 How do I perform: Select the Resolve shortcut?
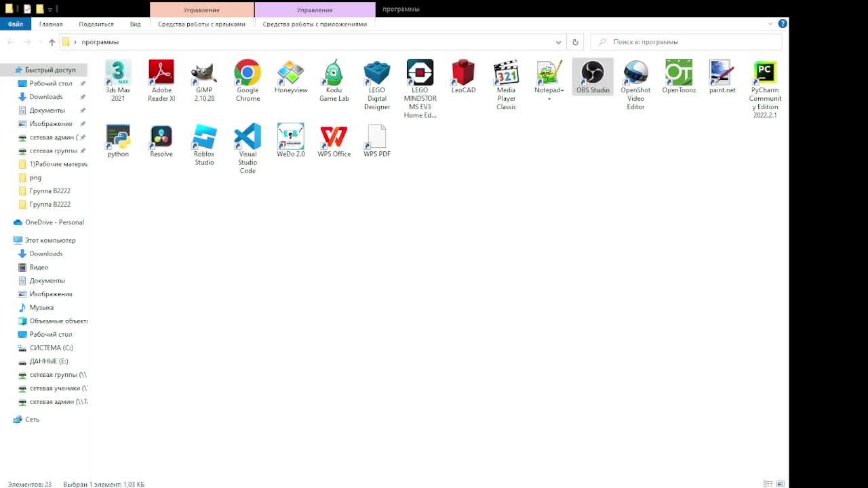pos(161,140)
